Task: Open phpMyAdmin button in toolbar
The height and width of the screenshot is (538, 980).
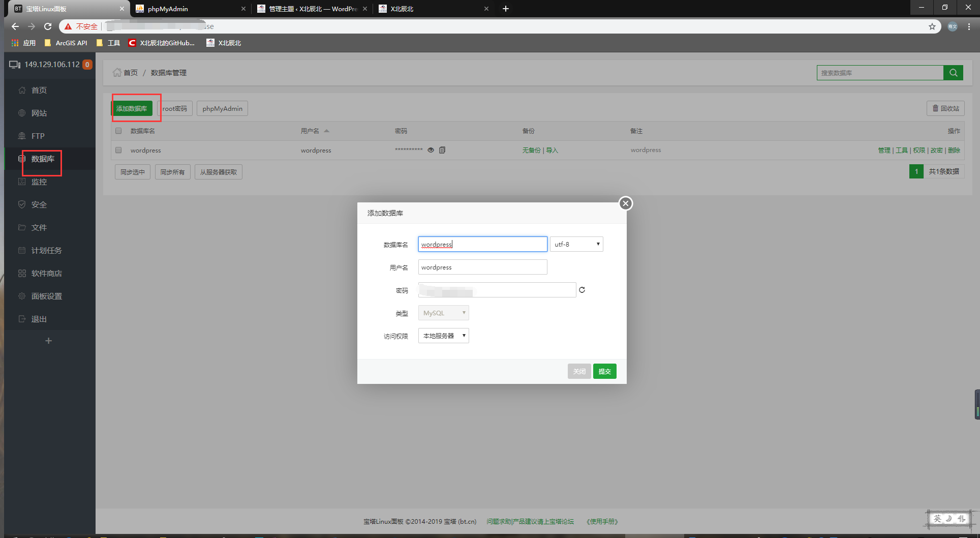Action: [x=222, y=108]
